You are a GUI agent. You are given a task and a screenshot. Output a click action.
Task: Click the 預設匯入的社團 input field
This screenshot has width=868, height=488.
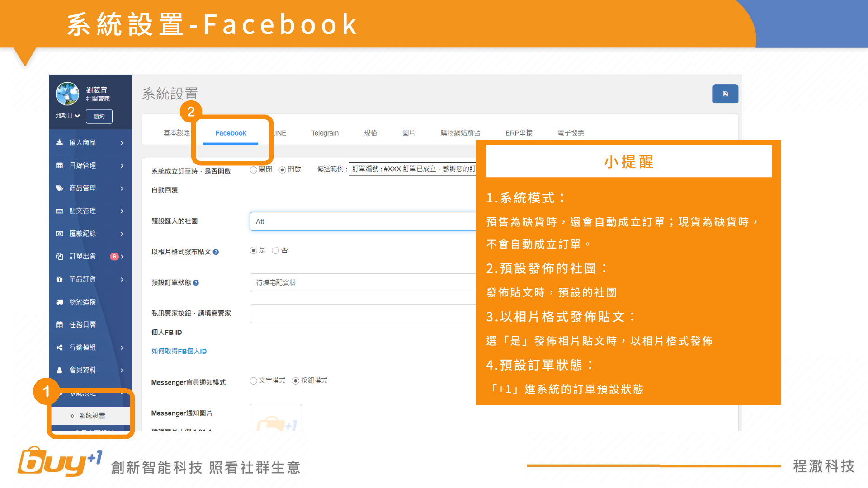point(362,221)
